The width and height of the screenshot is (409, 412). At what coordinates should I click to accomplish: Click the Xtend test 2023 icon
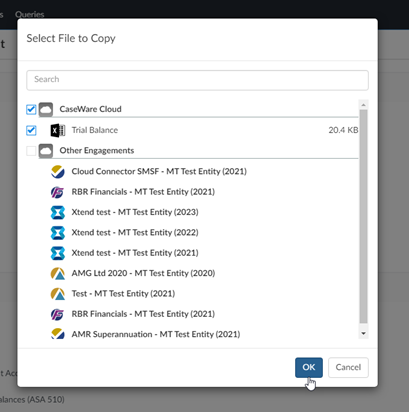click(x=58, y=212)
